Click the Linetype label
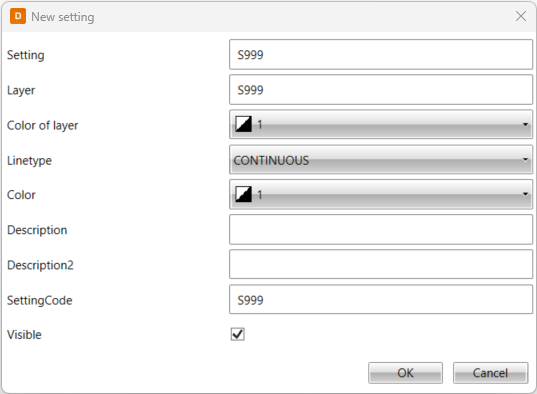This screenshot has height=394, width=537. [x=29, y=160]
